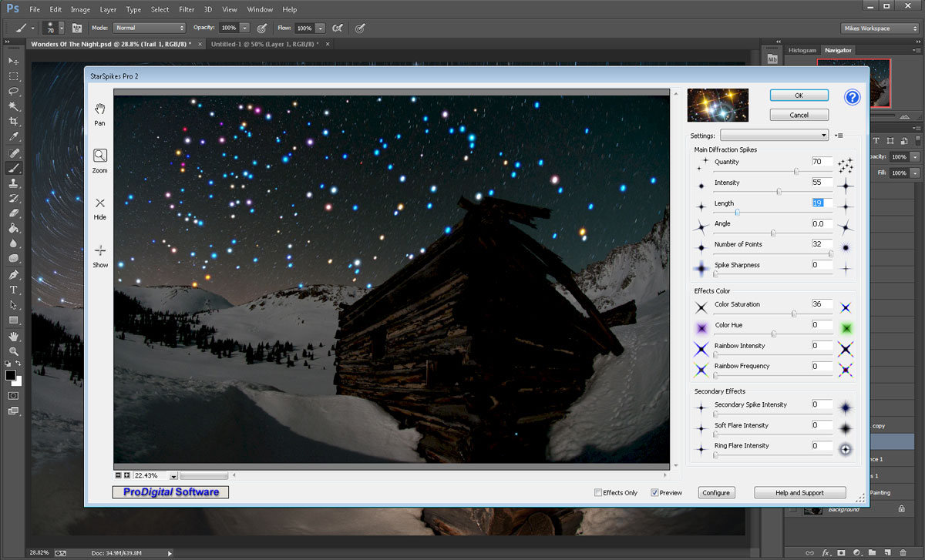Screen dimensions: 925x560
Task: Open the blue question mark help icon
Action: point(852,97)
